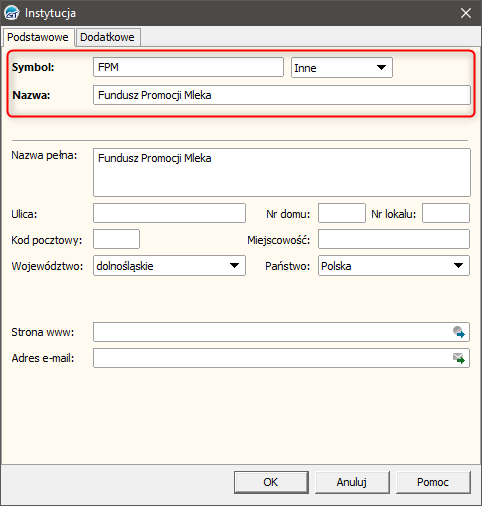Expand the Państwo Polska dropdown
Image resolution: width=482 pixels, height=506 pixels.
pyautogui.click(x=394, y=266)
